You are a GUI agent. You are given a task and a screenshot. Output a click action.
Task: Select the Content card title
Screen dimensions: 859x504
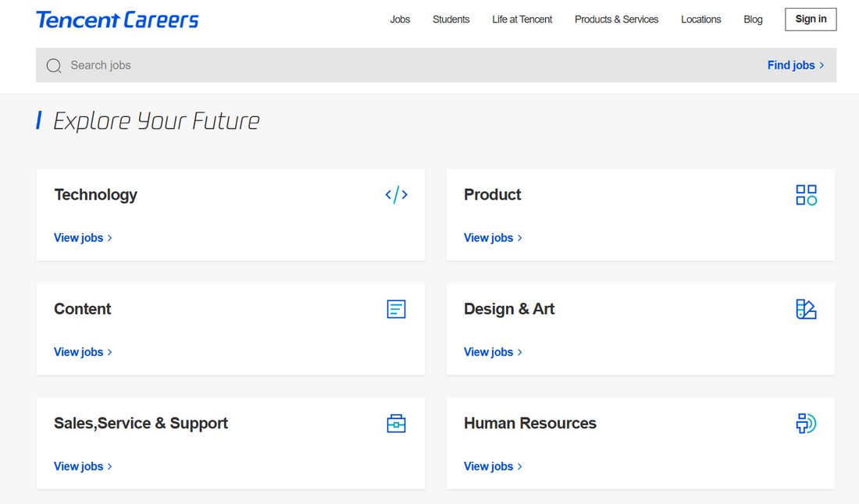[82, 309]
